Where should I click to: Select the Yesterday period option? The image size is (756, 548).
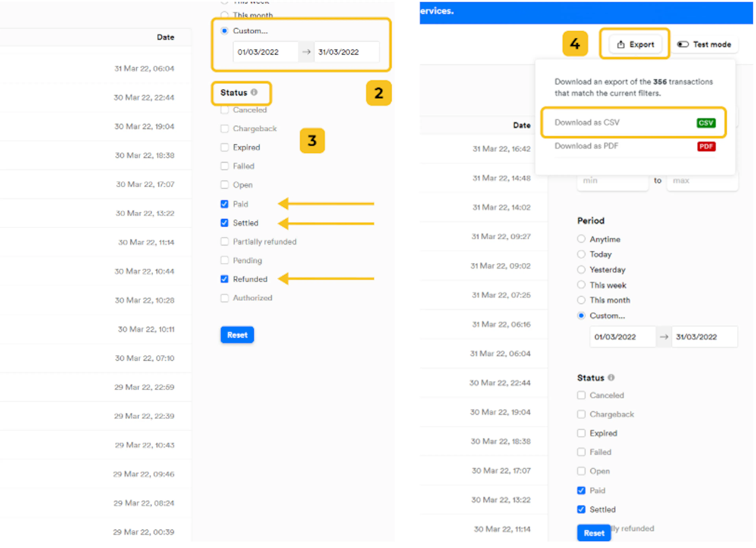[581, 270]
